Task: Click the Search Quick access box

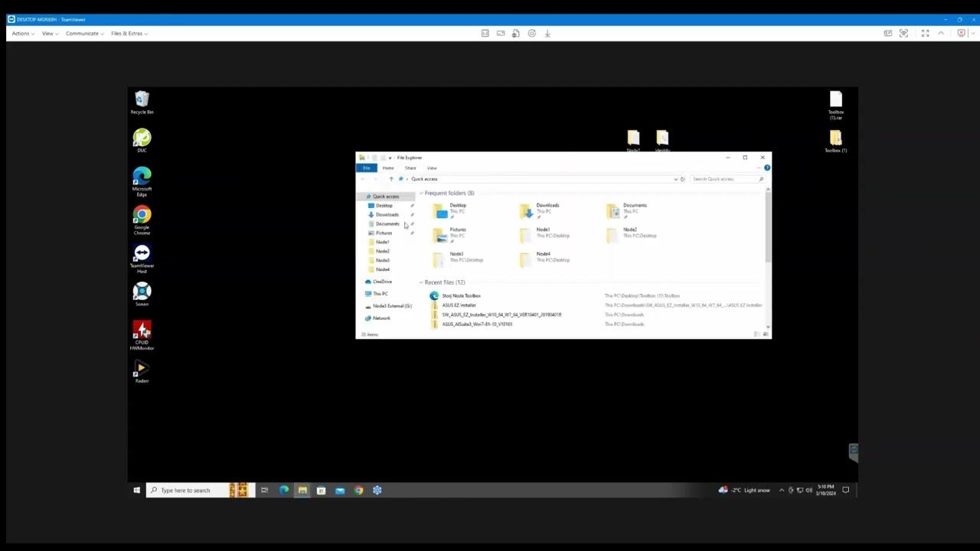Action: 727,179
